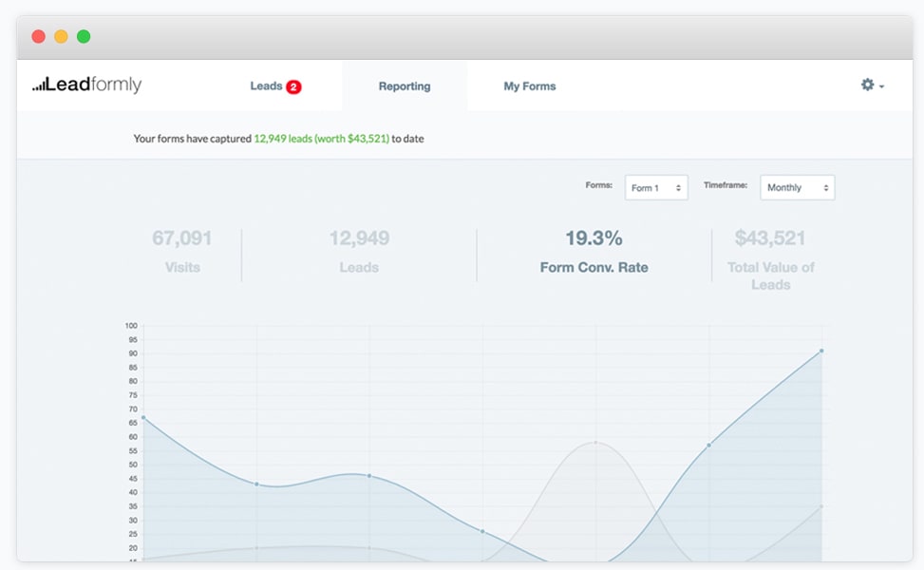Click the blue chart point near 57
Viewport: 924px width, 570px height.
pos(708,445)
